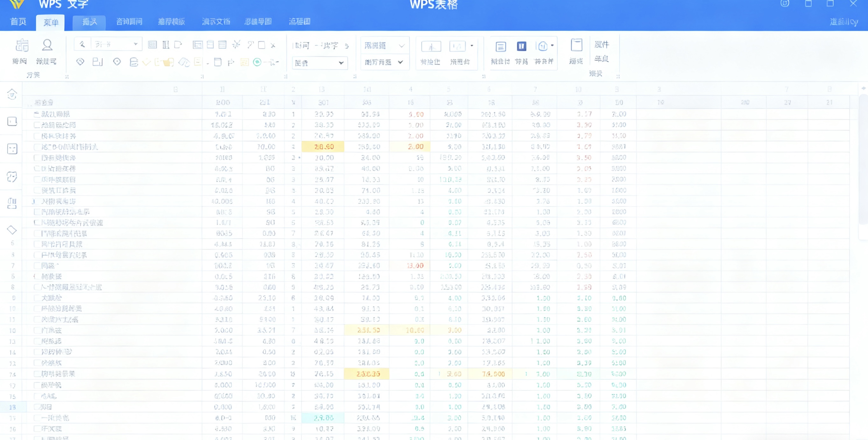Image resolution: width=868 pixels, height=440 pixels.
Task: Click the blue highlighted pause-style icon in ribbon
Action: click(521, 46)
